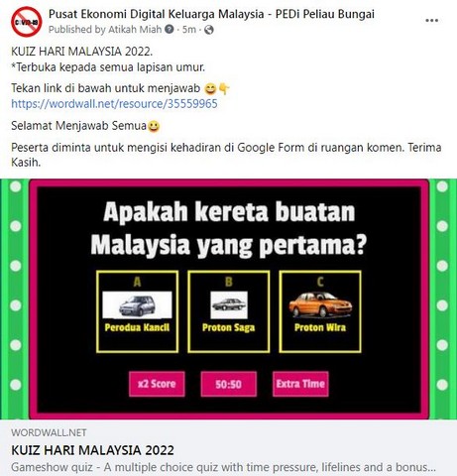The image size is (457, 476).
Task: Select answer B Proton Saga
Action: (229, 311)
